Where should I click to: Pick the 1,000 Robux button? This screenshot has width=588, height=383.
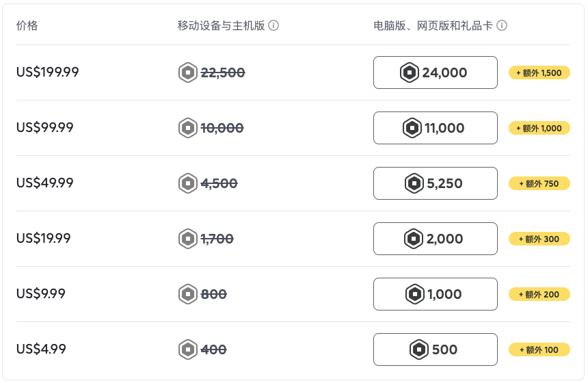(435, 294)
